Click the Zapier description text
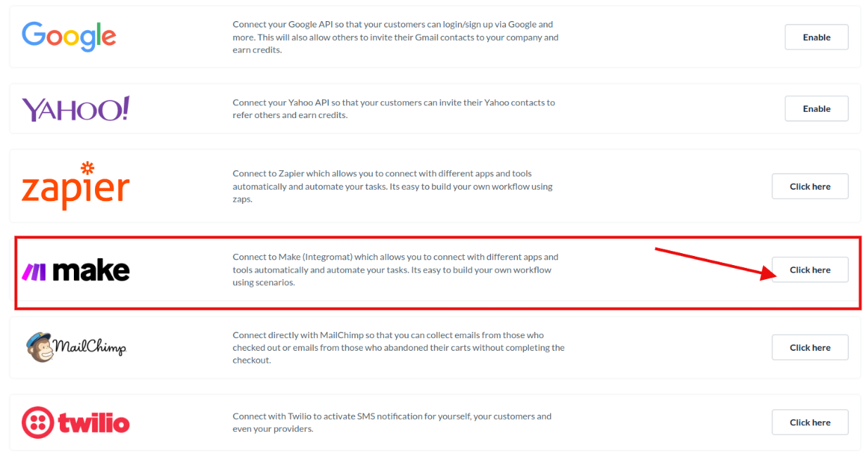 [392, 186]
